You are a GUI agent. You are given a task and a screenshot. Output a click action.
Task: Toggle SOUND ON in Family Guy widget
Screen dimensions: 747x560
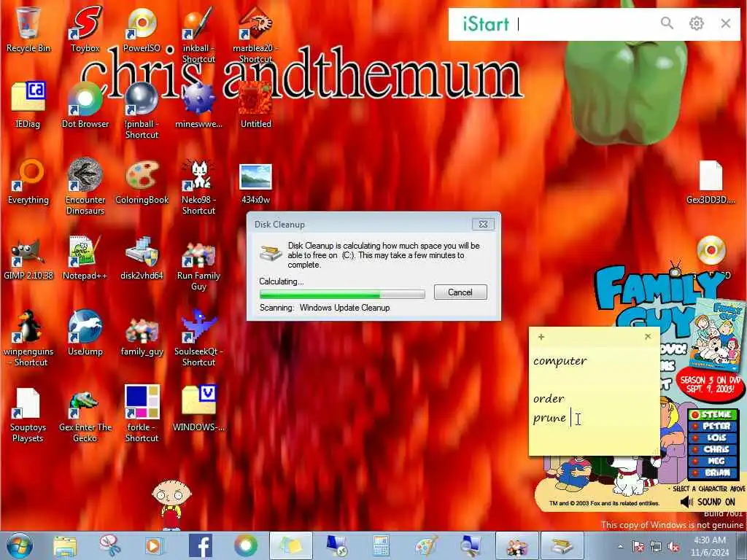tap(708, 502)
